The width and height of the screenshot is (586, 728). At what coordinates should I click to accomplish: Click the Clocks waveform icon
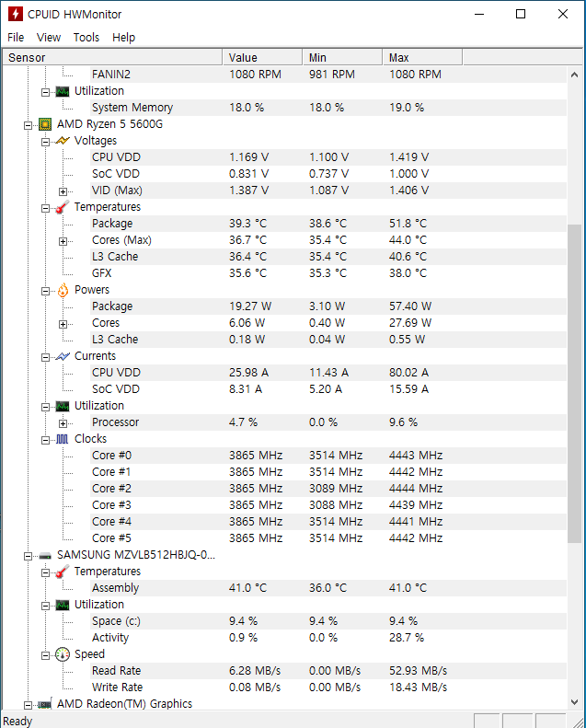63,439
